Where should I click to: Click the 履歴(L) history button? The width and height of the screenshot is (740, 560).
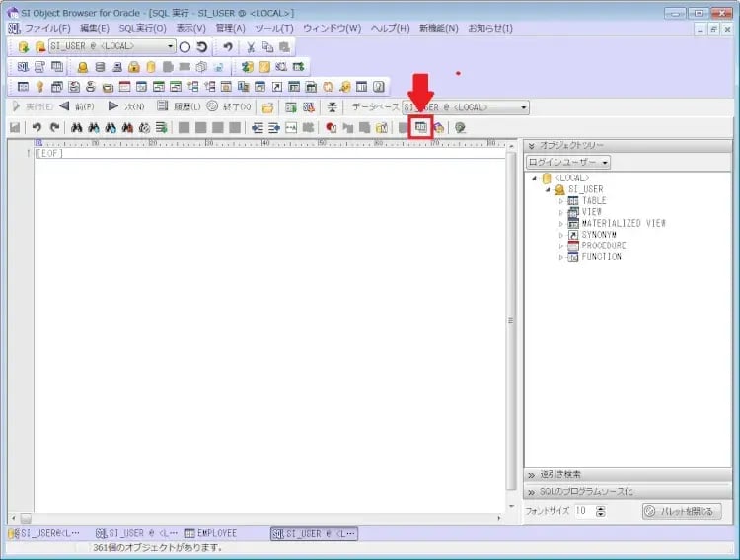(179, 106)
